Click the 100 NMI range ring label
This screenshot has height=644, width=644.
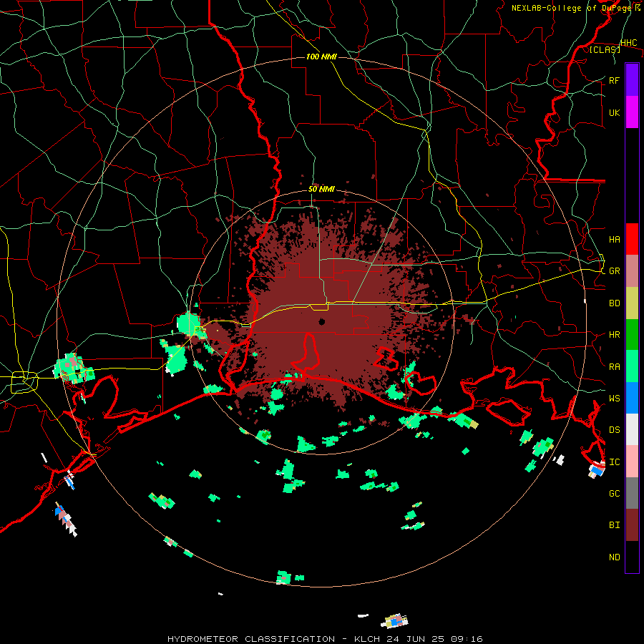click(x=321, y=57)
